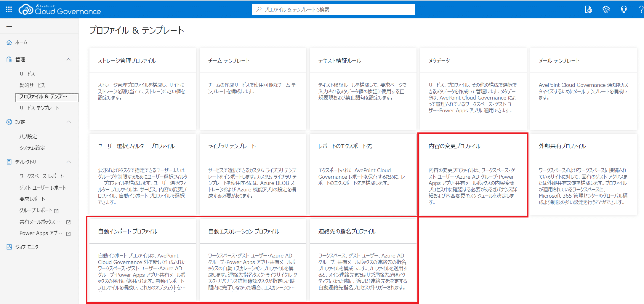The image size is (644, 304).
Task: Click the プロファイル & テンプレートで検索 search field
Action: (333, 9)
